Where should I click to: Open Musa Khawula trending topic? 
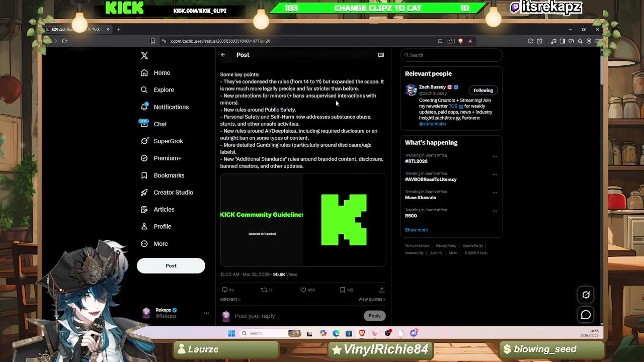(x=421, y=198)
